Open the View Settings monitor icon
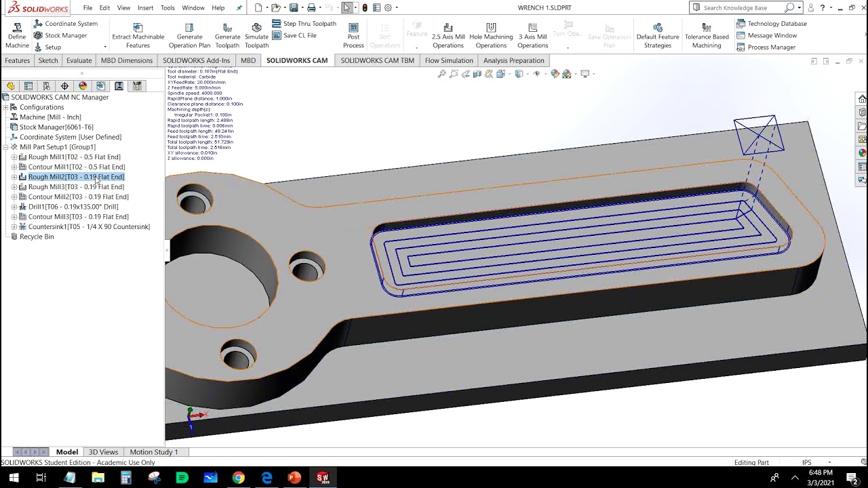The image size is (868, 488). 585,74
